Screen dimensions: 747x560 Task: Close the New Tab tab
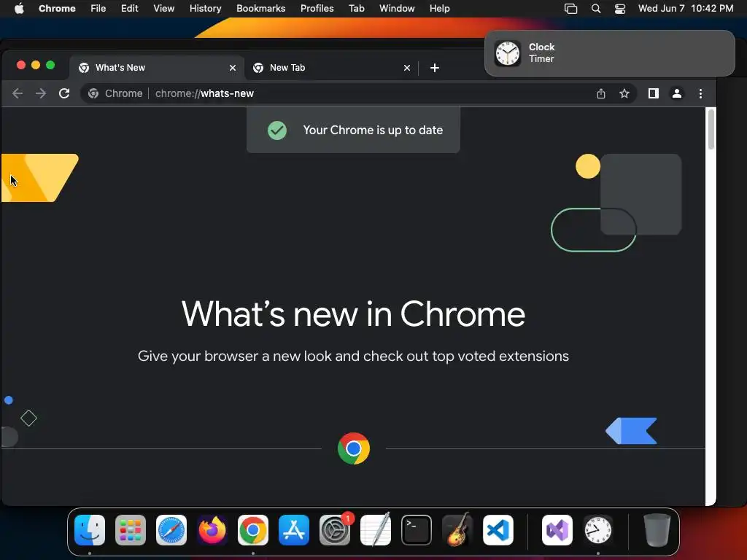pos(407,68)
